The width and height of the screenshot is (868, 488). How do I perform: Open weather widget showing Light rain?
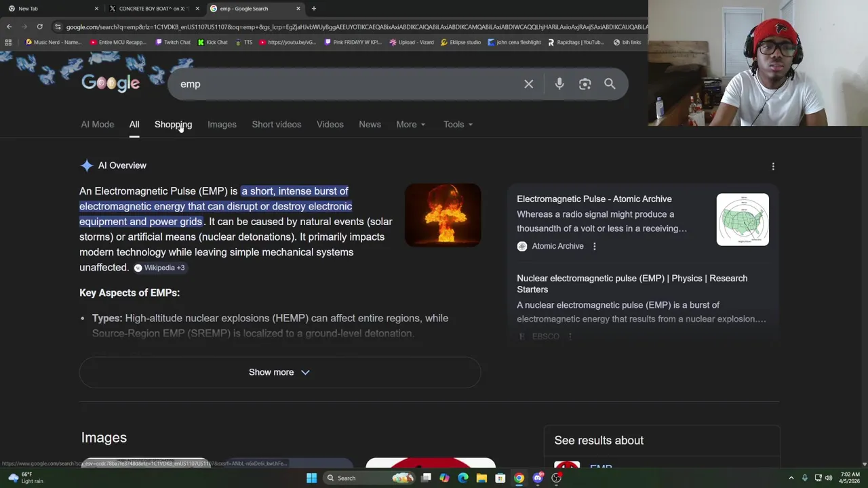(24, 478)
